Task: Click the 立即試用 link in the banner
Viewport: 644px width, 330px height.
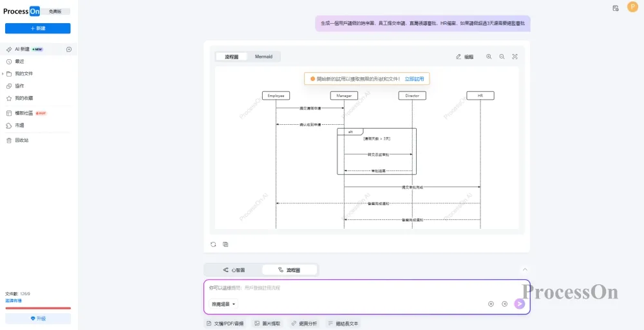Action: coord(414,79)
